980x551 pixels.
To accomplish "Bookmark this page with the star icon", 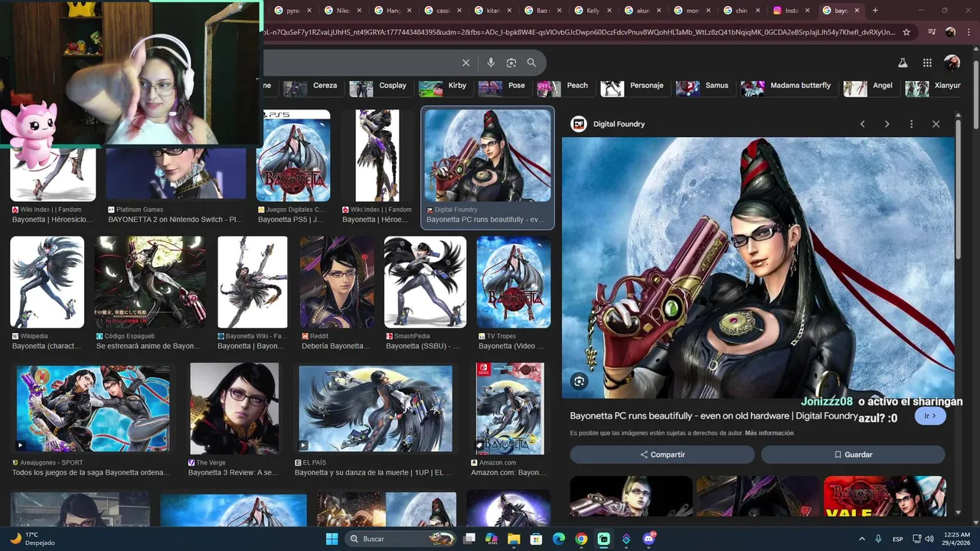I will coord(906,32).
